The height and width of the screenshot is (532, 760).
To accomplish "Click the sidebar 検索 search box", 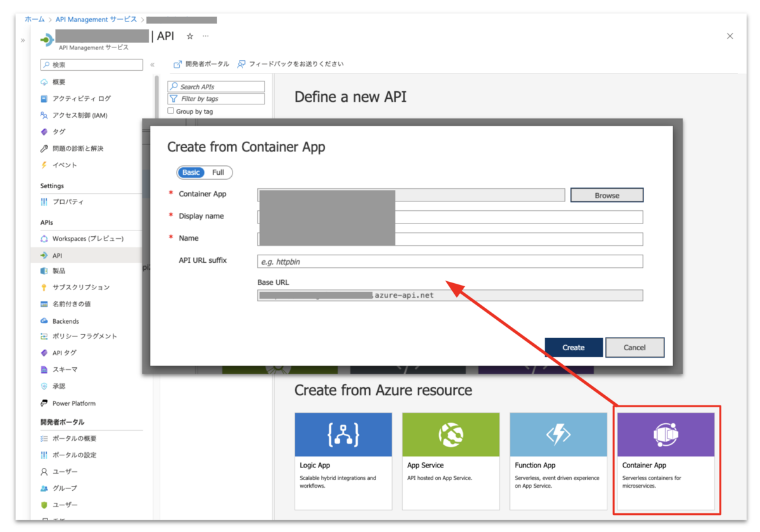I will click(92, 65).
